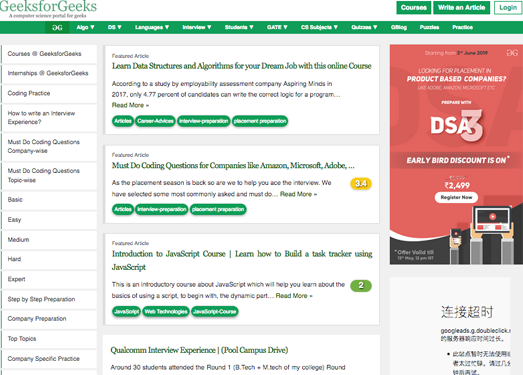
Task: Click Read More in JavaScript course excerpt
Action: click(x=294, y=296)
